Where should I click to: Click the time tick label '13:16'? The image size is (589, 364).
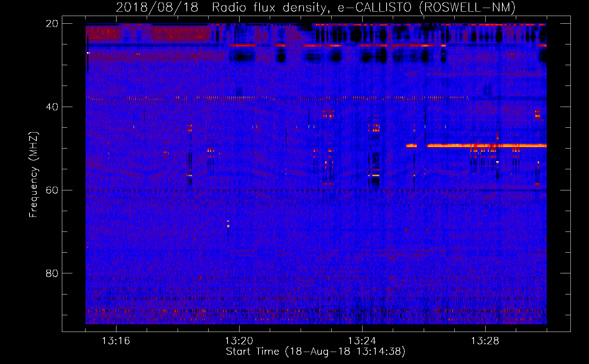[116, 341]
